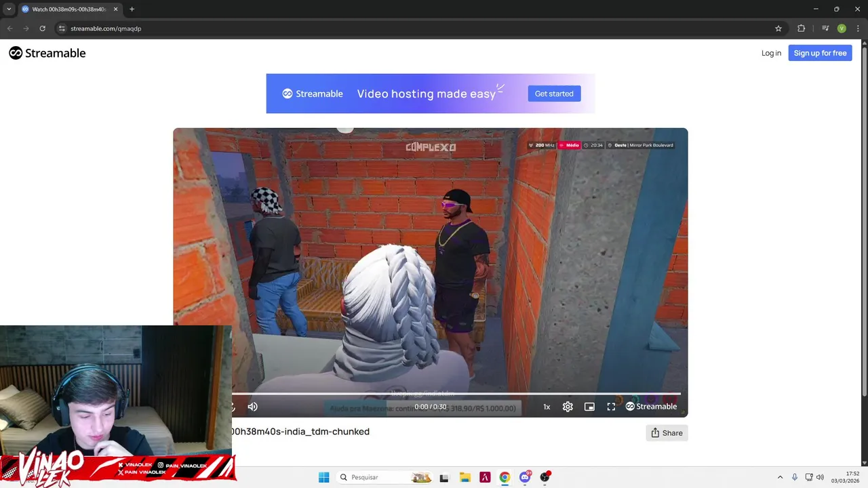Open Chrome Extensions puzzle icon
This screenshot has width=868, height=488.
pos(802,28)
